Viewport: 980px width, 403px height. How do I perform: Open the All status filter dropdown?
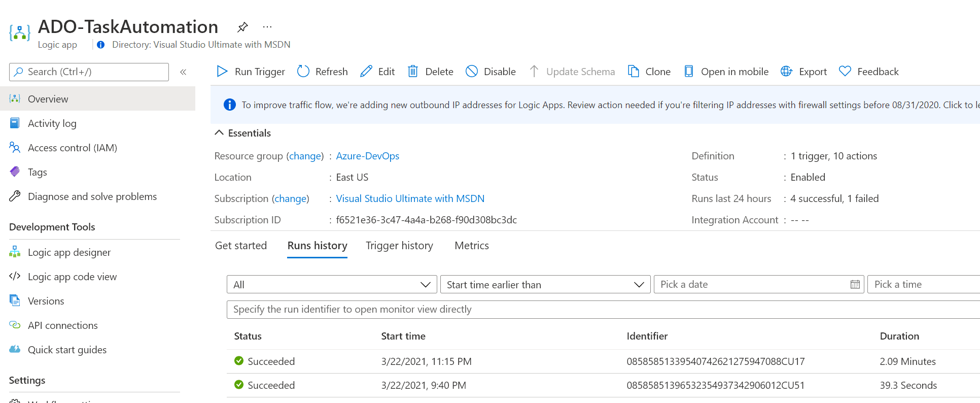332,284
